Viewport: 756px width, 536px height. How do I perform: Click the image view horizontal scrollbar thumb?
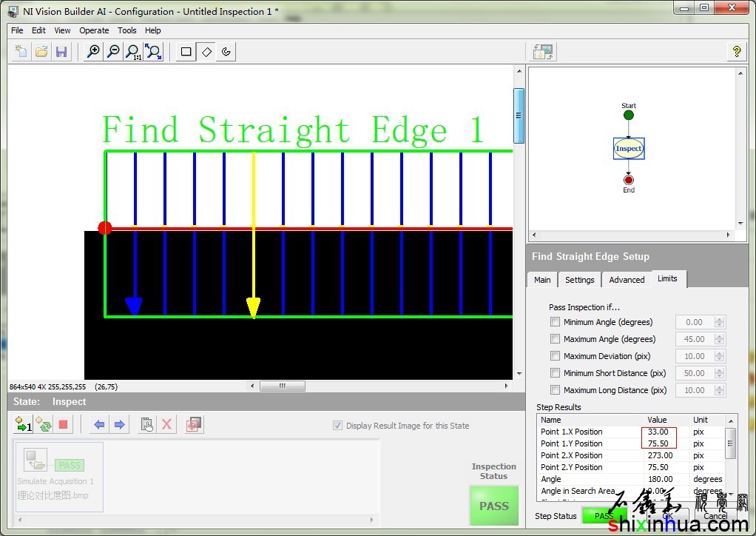[x=282, y=386]
